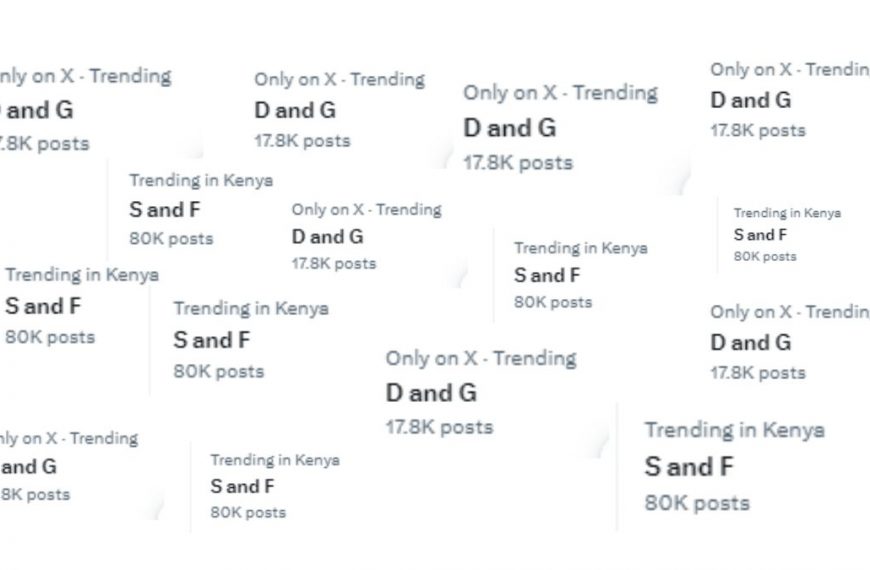
Task: Click the smallest "S and F" trend title
Action: (x=760, y=235)
